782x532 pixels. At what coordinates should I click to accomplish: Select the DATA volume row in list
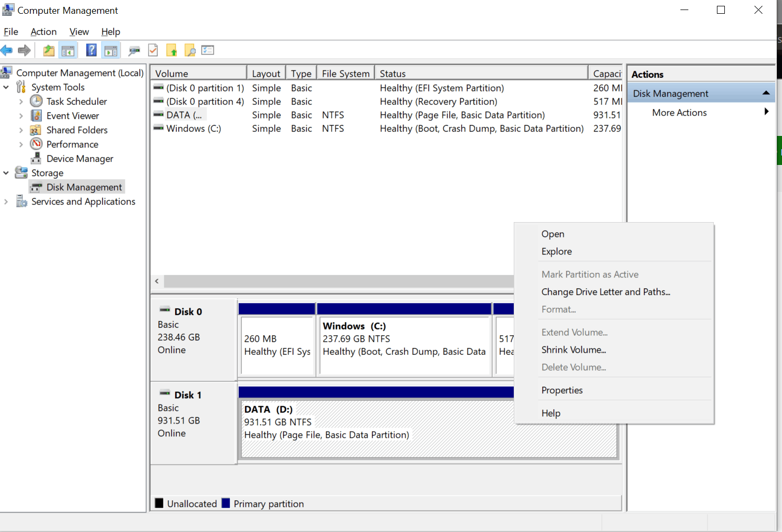[386, 115]
